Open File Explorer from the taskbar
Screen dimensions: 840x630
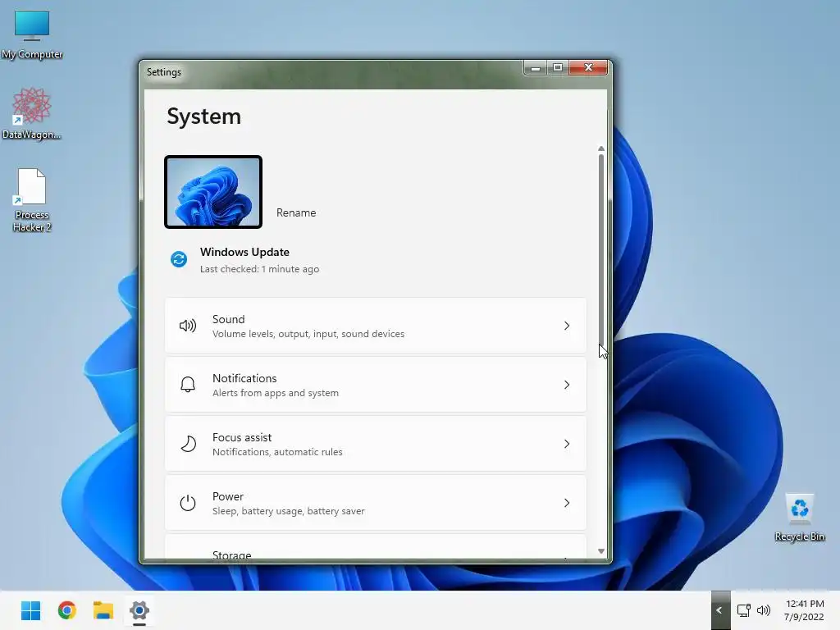point(103,610)
